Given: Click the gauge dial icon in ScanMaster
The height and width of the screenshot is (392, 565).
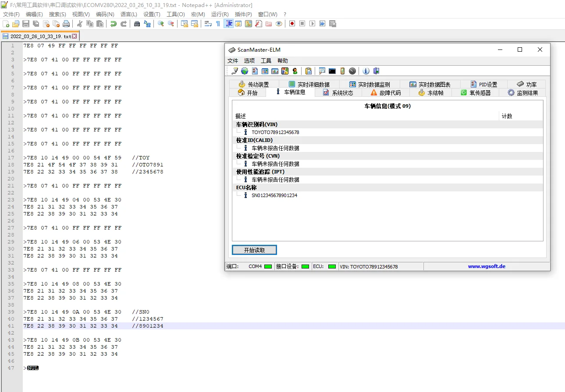Looking at the screenshot, I should click(x=352, y=71).
